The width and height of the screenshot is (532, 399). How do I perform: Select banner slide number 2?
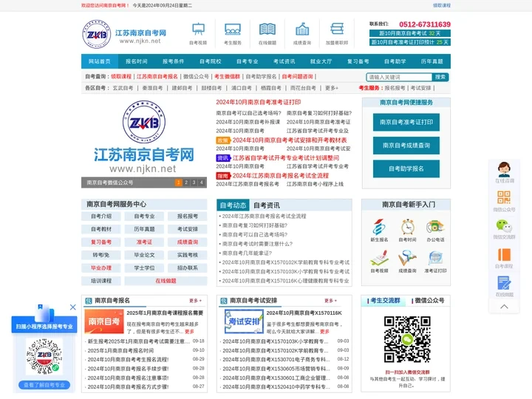[x=186, y=183]
